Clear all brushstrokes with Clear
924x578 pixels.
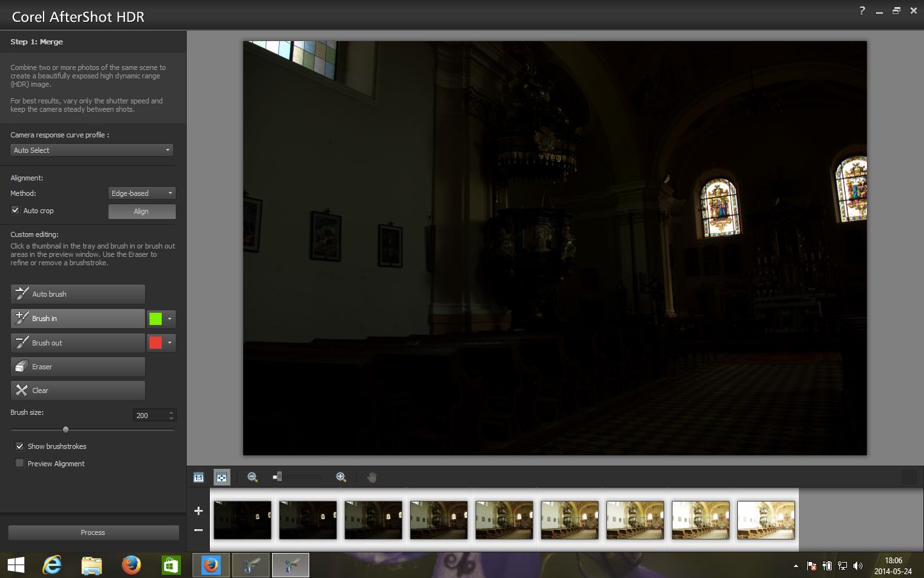(x=78, y=390)
